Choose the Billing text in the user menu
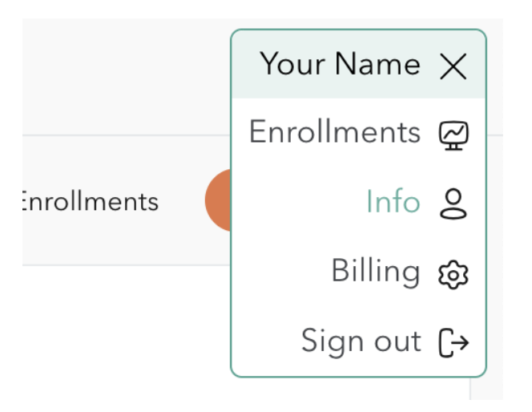This screenshot has height=412, width=532. [x=375, y=272]
